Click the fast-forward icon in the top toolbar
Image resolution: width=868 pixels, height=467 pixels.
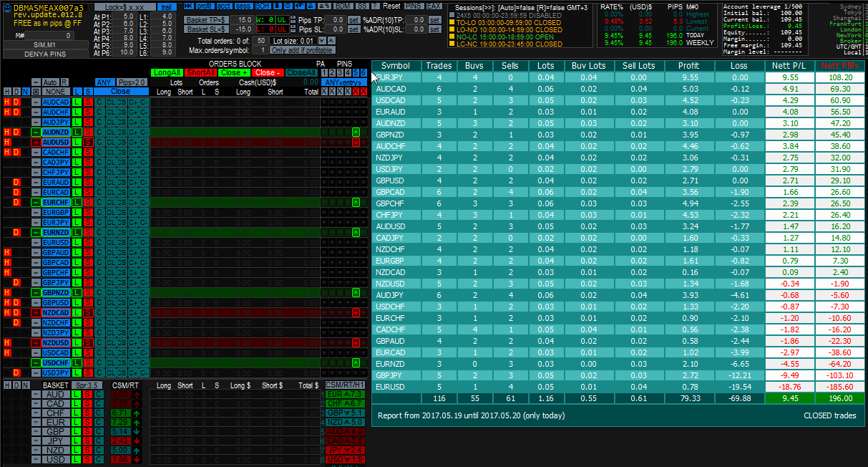pos(188,6)
